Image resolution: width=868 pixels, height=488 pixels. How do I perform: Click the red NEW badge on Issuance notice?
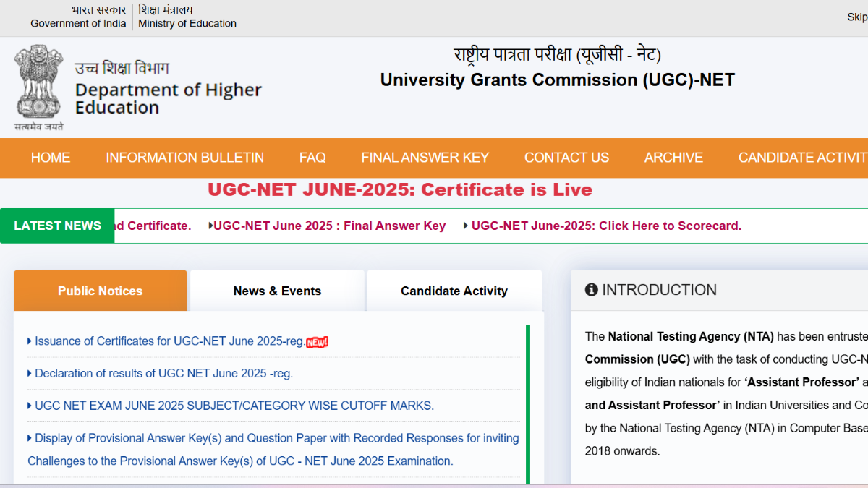[x=317, y=342]
